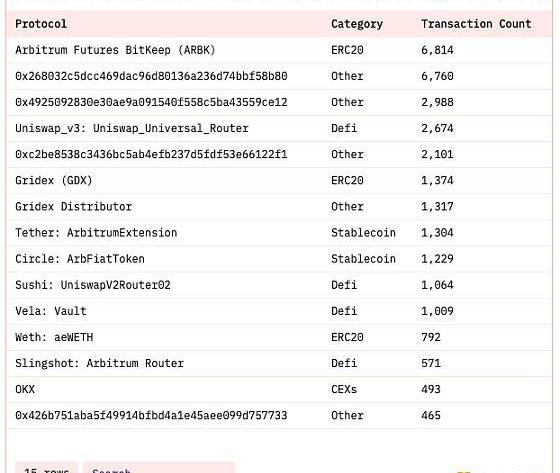The height and width of the screenshot is (473, 560).
Task: Select the address starting 0x268032c5dcc
Action: 151,76
